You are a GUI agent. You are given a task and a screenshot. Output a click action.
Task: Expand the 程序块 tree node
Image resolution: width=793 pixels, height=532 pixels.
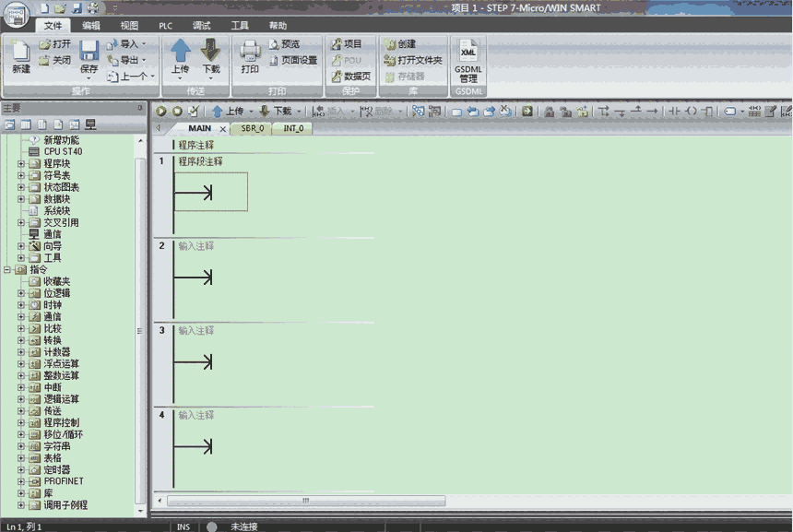coord(21,164)
